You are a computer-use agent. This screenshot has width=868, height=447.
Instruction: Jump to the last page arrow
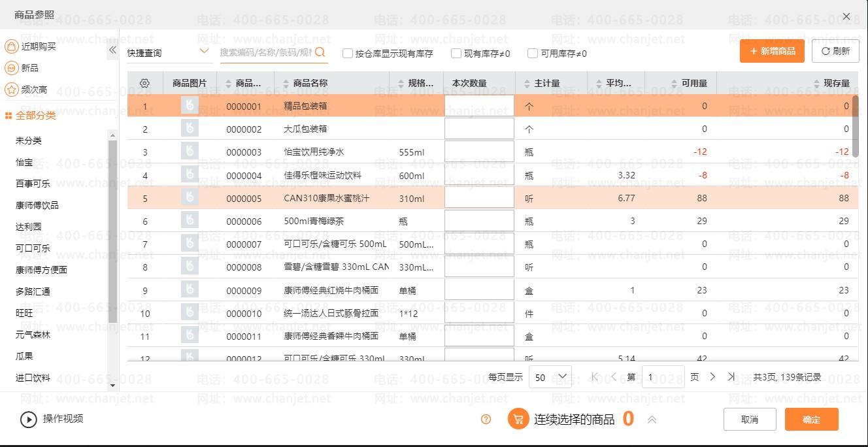[731, 377]
